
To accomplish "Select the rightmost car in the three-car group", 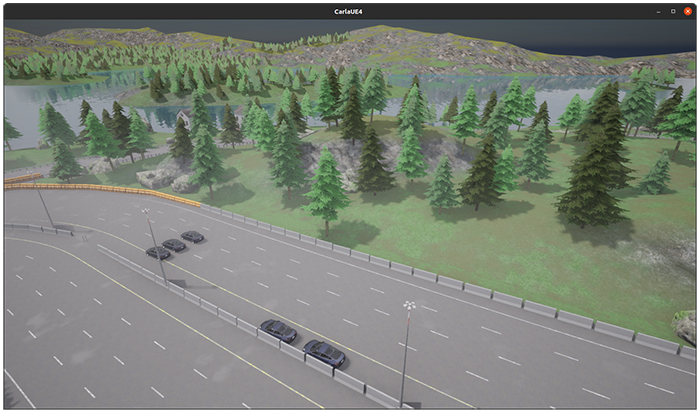I will click(x=192, y=237).
